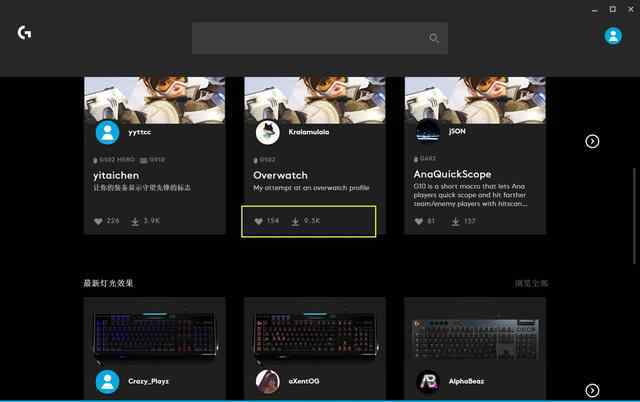This screenshot has width=640, height=402.
Task: Click the mouse device tag on the Overwatch card
Action: tap(264, 160)
